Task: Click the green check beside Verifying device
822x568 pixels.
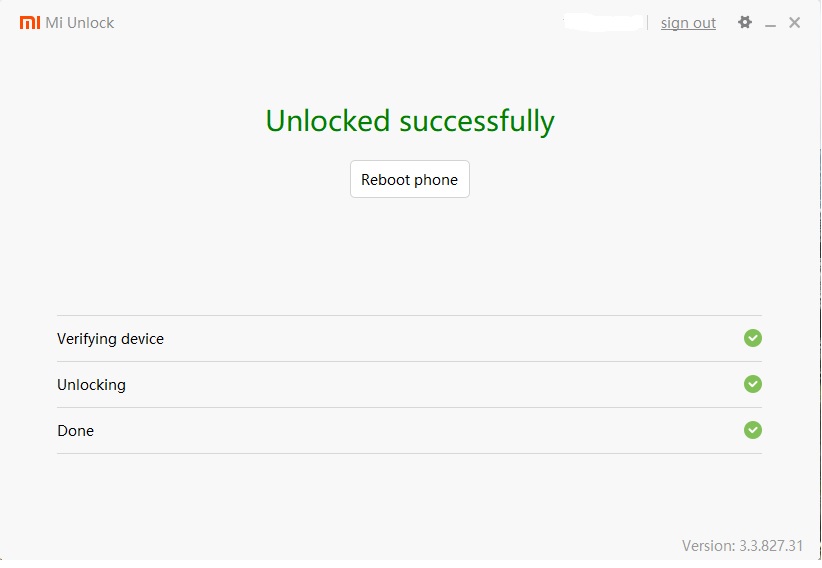Action: click(753, 338)
